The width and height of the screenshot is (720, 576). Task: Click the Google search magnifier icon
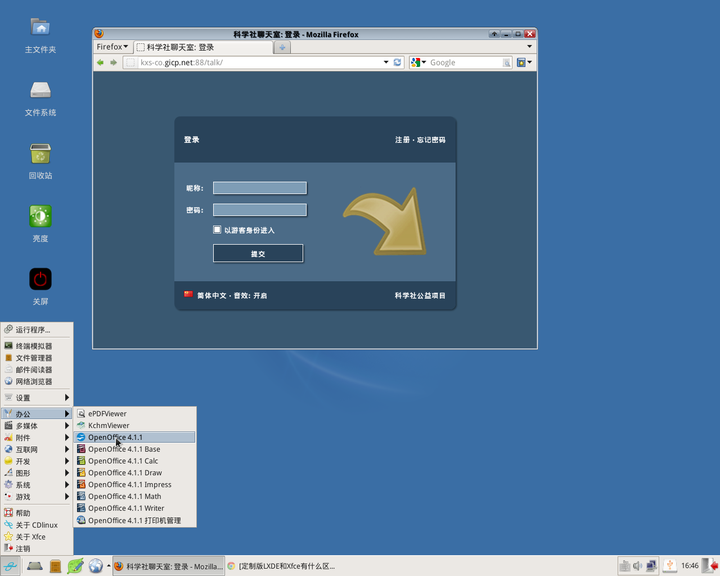point(506,63)
